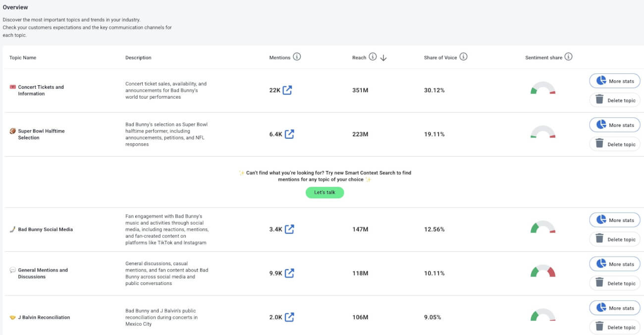Click Delete topic for Bad Bunny Social Media
The width and height of the screenshot is (644, 335).
(x=614, y=239)
